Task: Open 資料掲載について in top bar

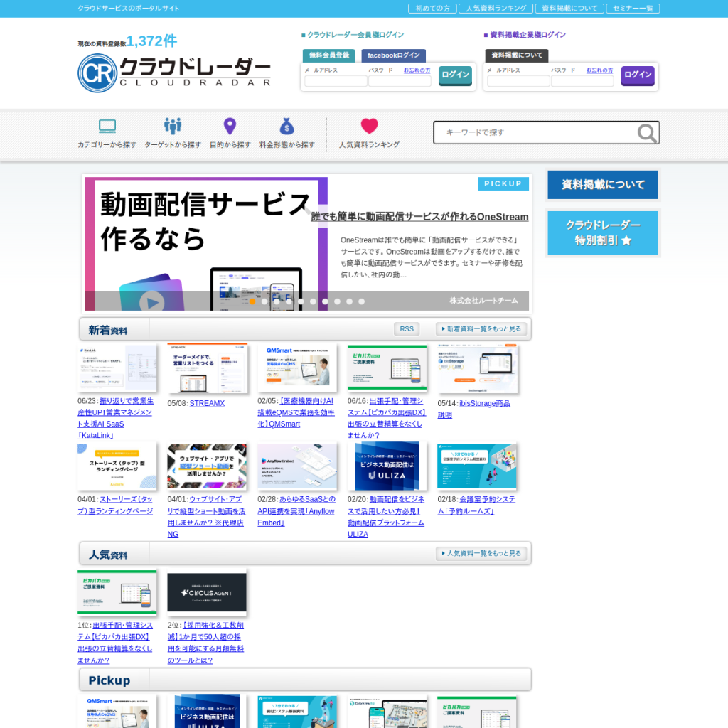Action: [569, 9]
